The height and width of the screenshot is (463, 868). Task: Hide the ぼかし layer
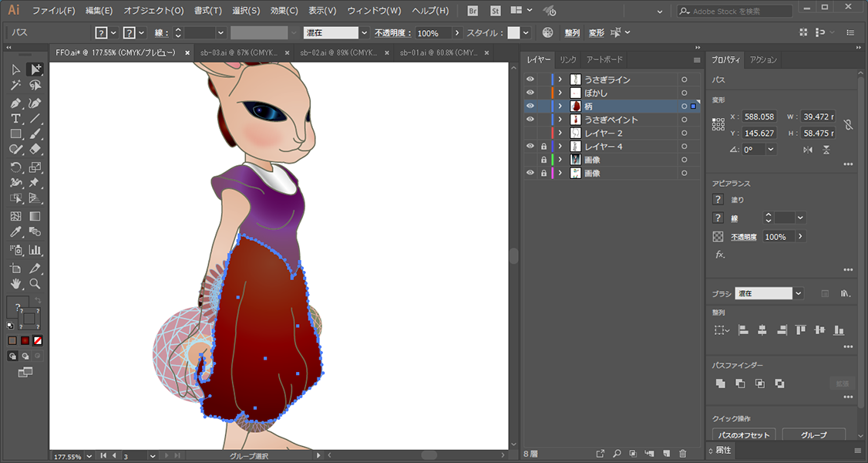coord(530,93)
